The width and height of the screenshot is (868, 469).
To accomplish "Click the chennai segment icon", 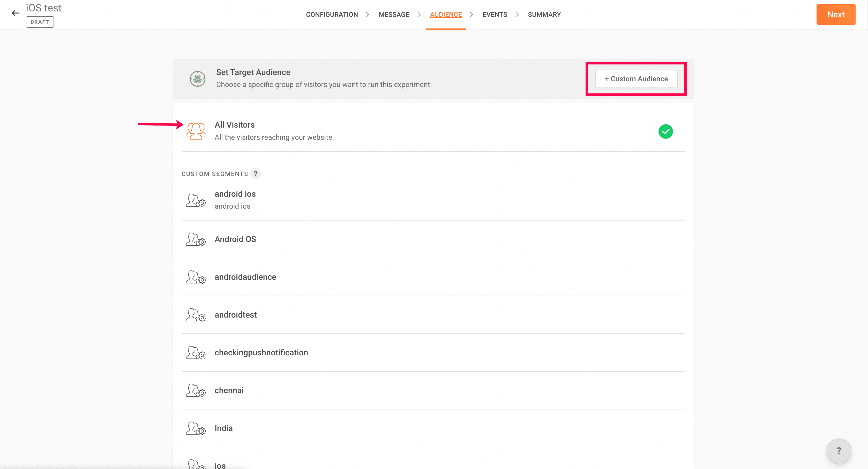I will (x=196, y=390).
